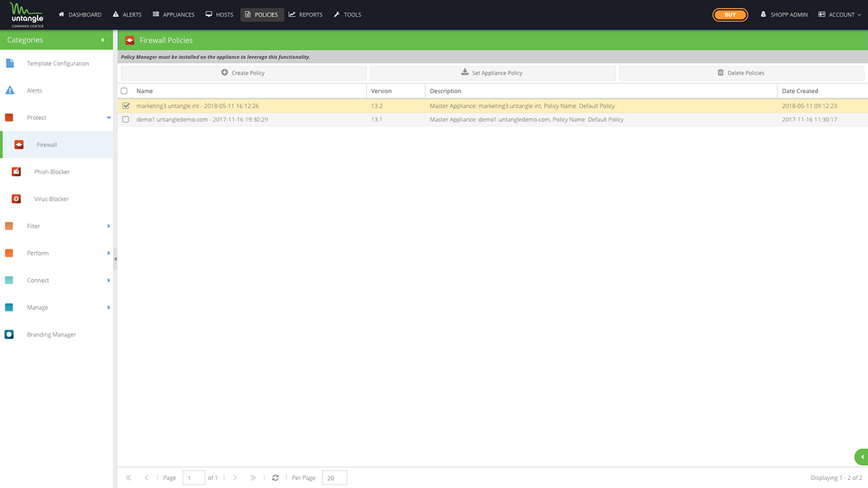This screenshot has height=488, width=868.
Task: Click the Firewall Policies header icon
Action: [130, 40]
